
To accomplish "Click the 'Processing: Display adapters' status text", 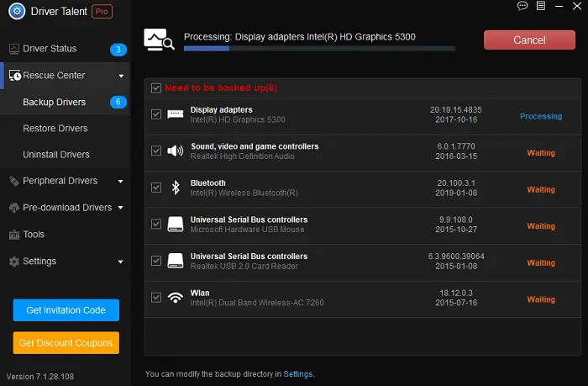I will [300, 37].
